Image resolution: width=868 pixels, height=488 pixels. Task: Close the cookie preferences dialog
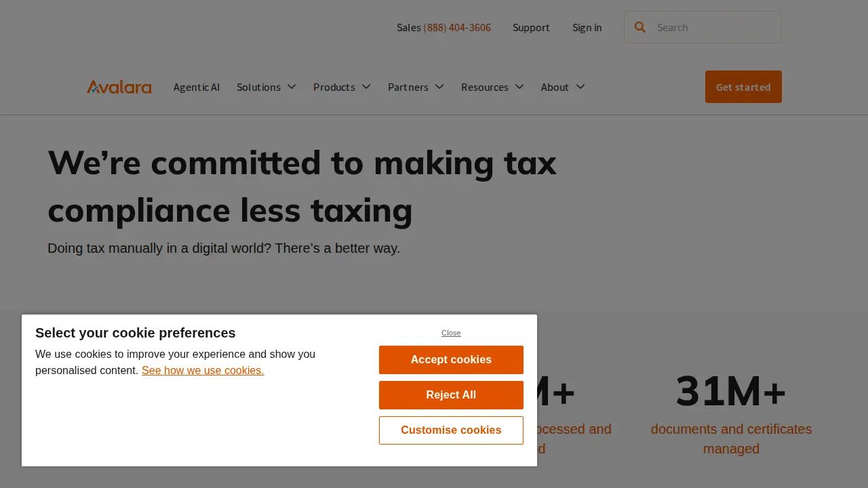tap(451, 333)
